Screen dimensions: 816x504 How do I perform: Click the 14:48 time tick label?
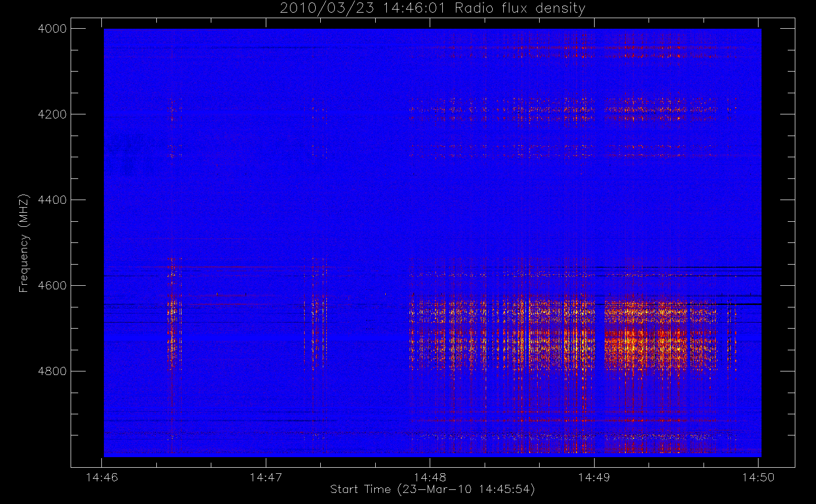tap(430, 477)
